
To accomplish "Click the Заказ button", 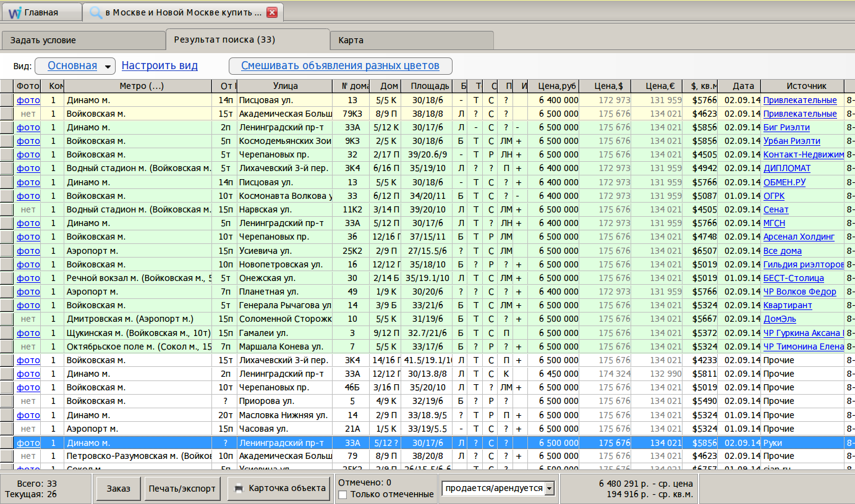I will pos(119,489).
